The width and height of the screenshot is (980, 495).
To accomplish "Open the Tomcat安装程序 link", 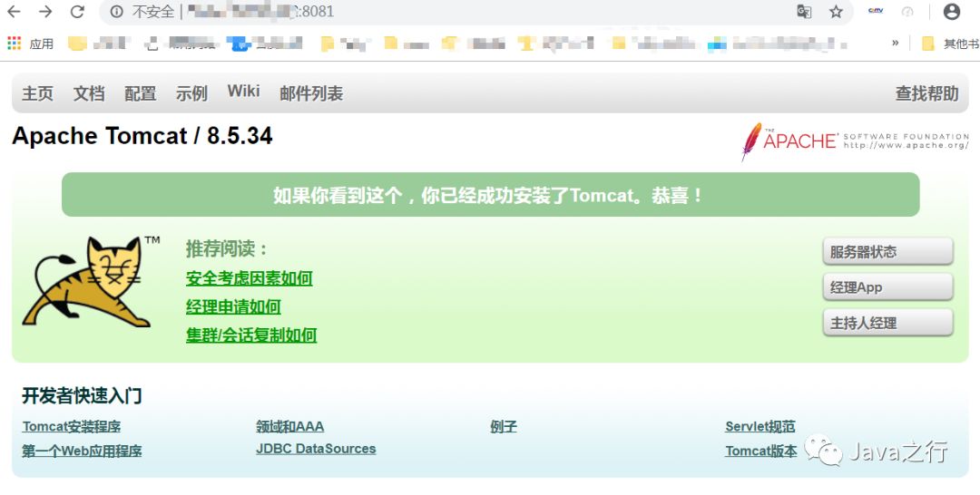I will (72, 427).
